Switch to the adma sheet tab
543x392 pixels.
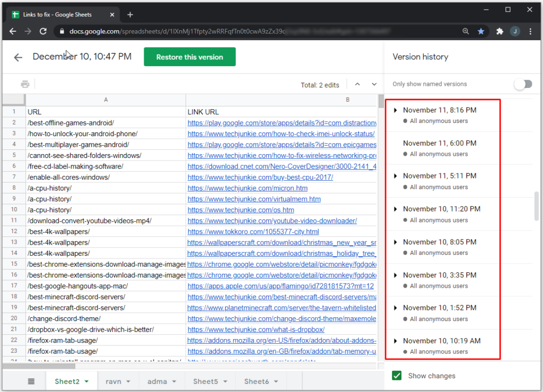tap(157, 381)
